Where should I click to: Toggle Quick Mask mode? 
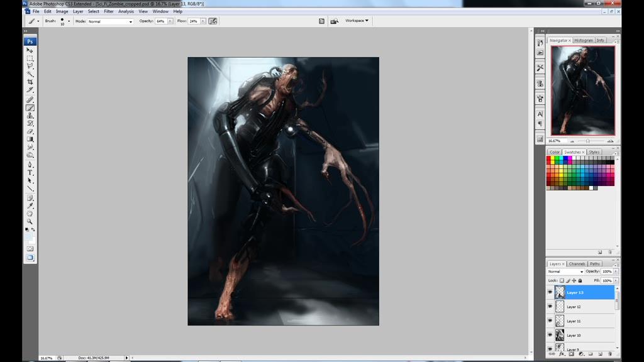click(x=30, y=249)
